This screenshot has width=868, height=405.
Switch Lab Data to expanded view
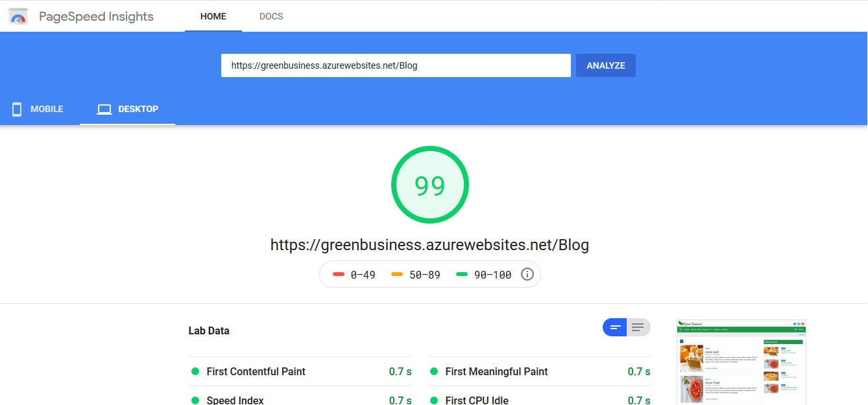click(638, 327)
